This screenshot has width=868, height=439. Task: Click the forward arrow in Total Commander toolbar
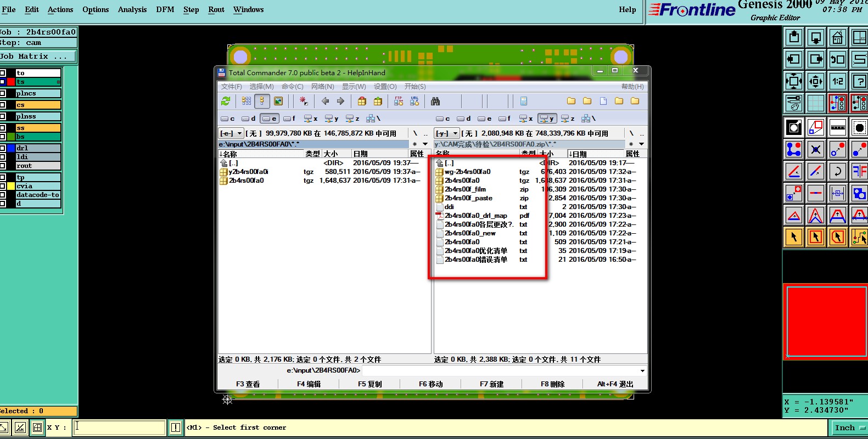(x=340, y=101)
